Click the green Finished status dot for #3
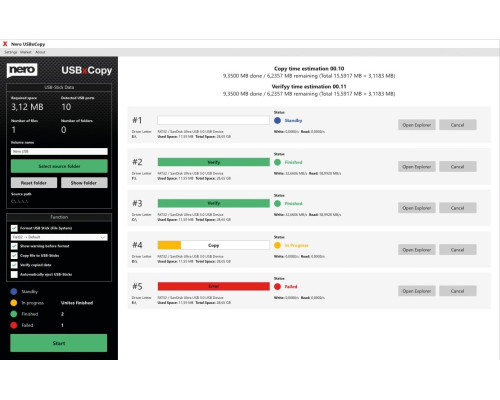 [x=277, y=203]
